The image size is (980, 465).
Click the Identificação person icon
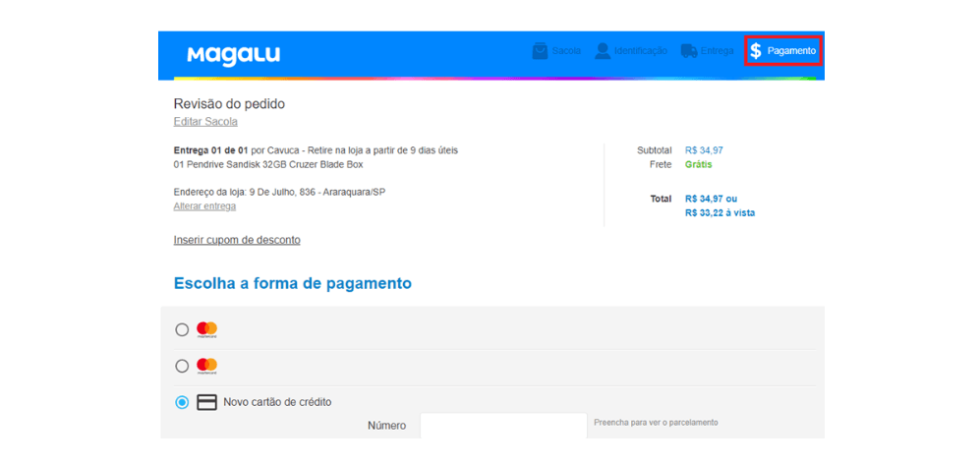coord(603,51)
